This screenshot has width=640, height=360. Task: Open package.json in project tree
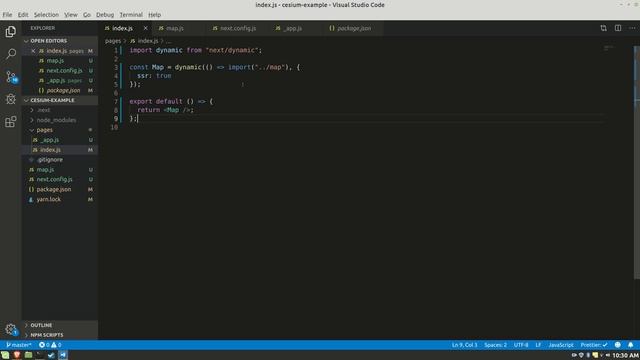[60, 189]
